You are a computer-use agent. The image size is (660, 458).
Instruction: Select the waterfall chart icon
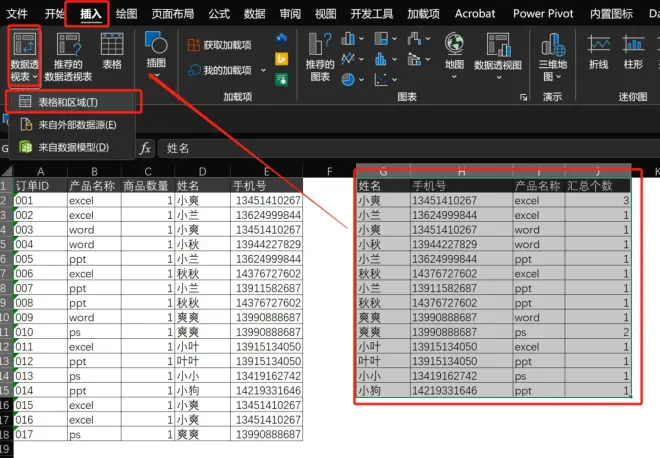(414, 39)
